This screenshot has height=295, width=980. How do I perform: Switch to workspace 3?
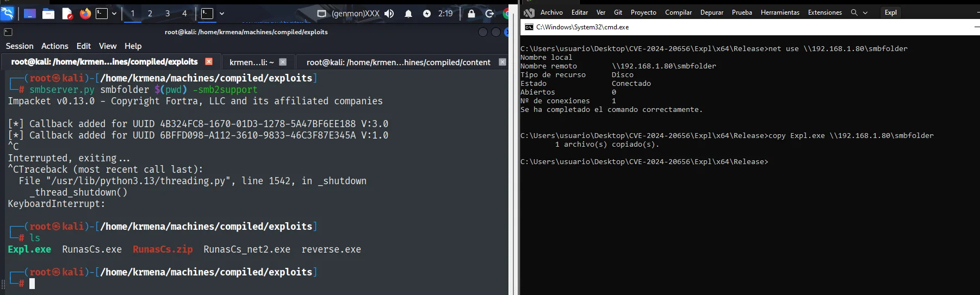(168, 14)
